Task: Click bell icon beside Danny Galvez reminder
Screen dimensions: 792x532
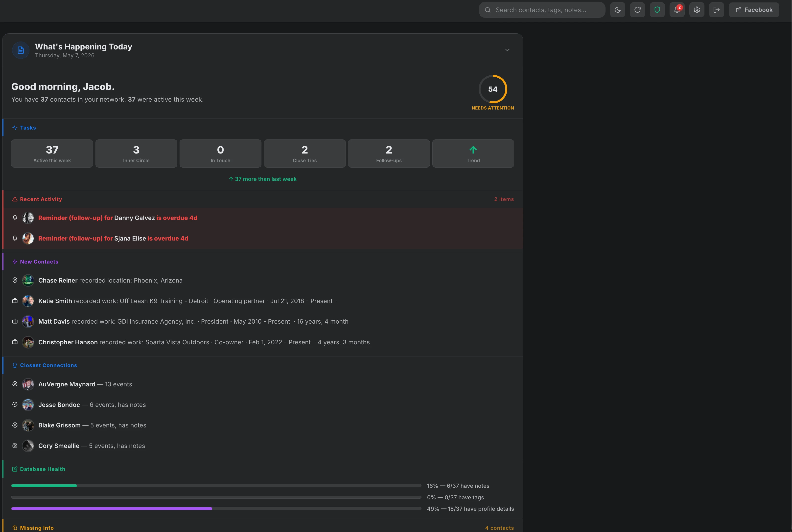Action: click(x=15, y=218)
